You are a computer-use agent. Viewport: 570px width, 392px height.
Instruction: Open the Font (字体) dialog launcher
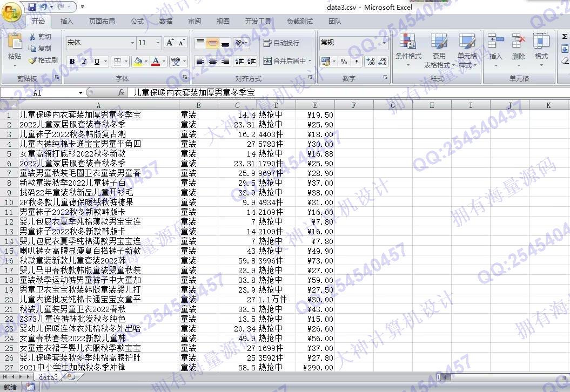coord(185,77)
